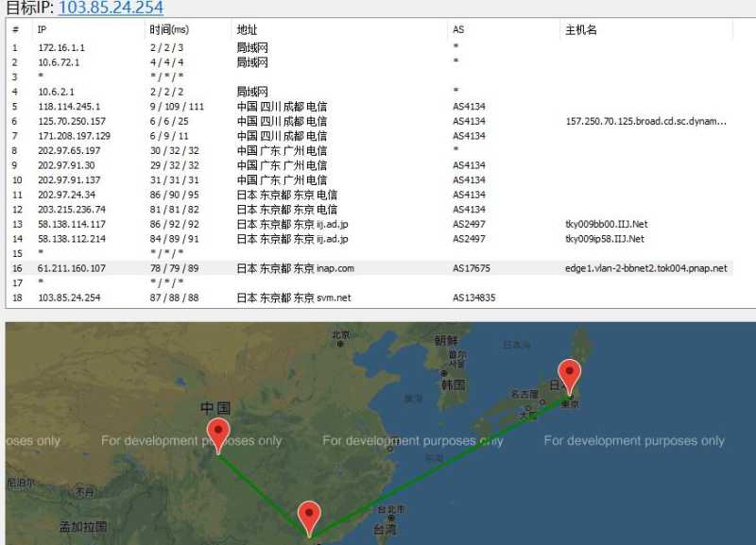Click the time value 9 / 109 / 111
756x545 pixels.
(177, 107)
